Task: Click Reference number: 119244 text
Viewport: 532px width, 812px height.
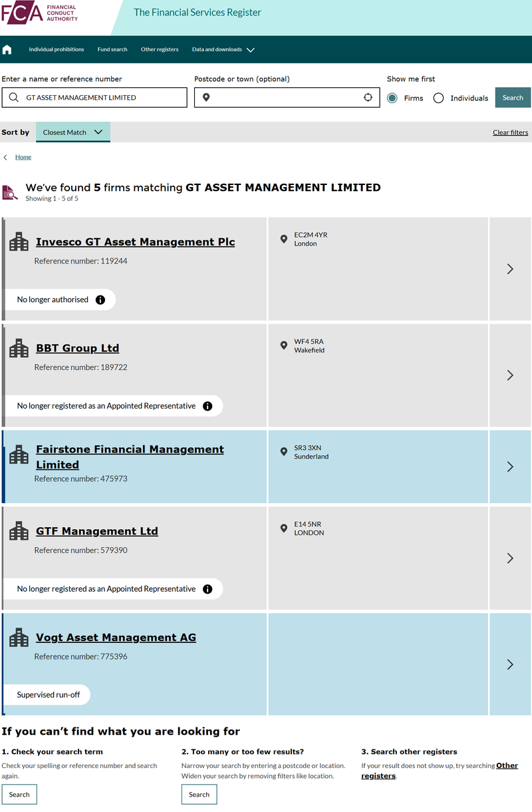Action: point(81,261)
